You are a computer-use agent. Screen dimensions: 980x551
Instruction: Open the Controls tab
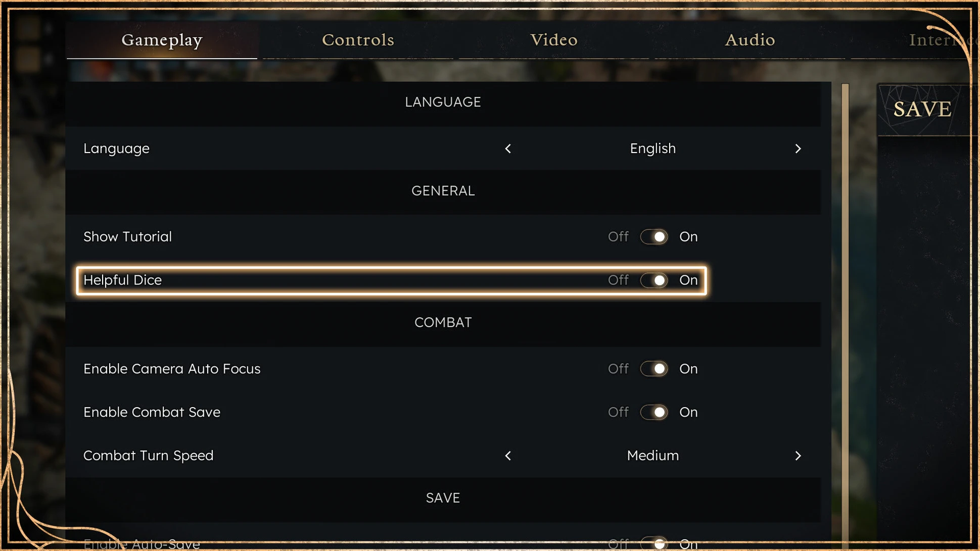(x=358, y=40)
